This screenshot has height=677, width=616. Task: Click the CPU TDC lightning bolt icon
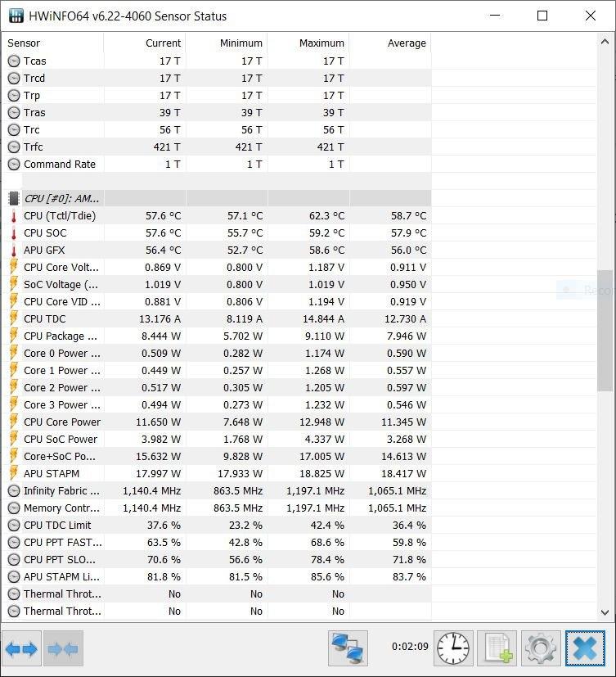14,319
